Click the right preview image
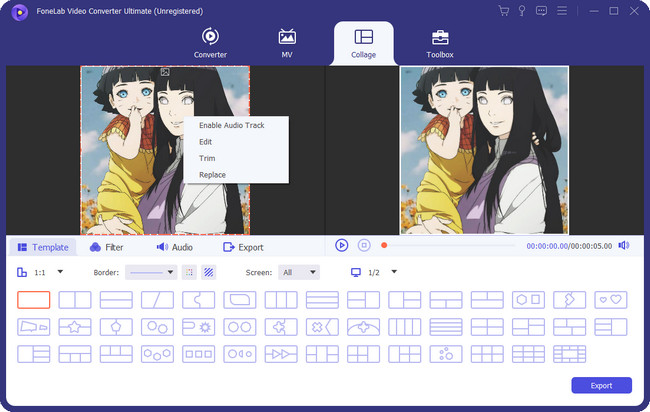 click(484, 150)
